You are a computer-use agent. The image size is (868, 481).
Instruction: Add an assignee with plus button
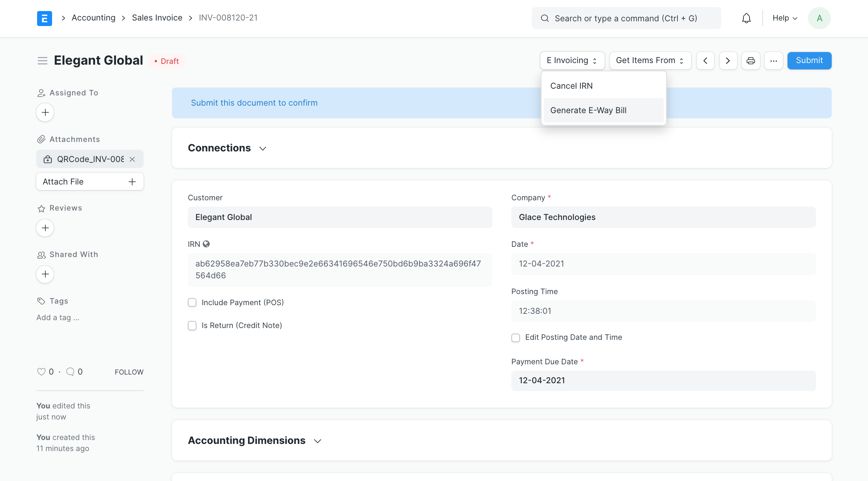click(x=45, y=112)
